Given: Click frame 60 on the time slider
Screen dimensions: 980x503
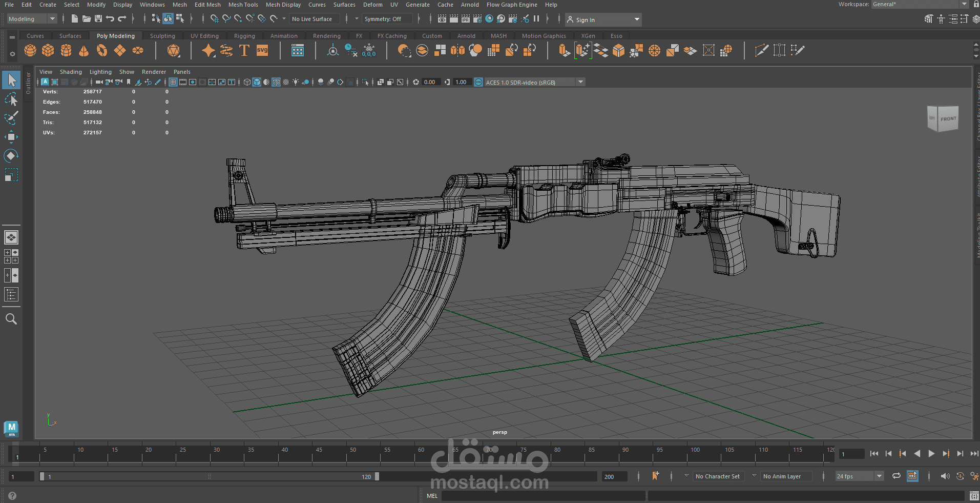Looking at the screenshot, I should [x=421, y=454].
